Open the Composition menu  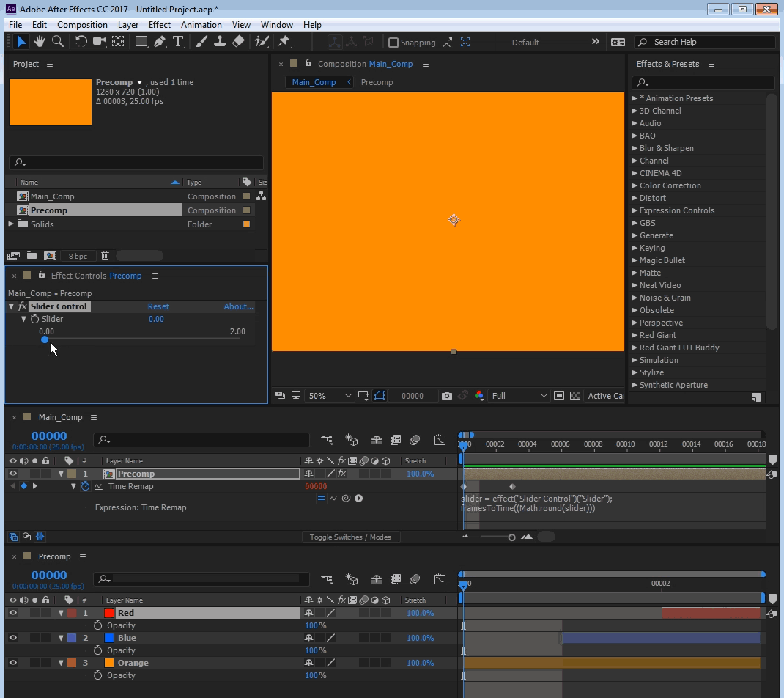pyautogui.click(x=82, y=25)
